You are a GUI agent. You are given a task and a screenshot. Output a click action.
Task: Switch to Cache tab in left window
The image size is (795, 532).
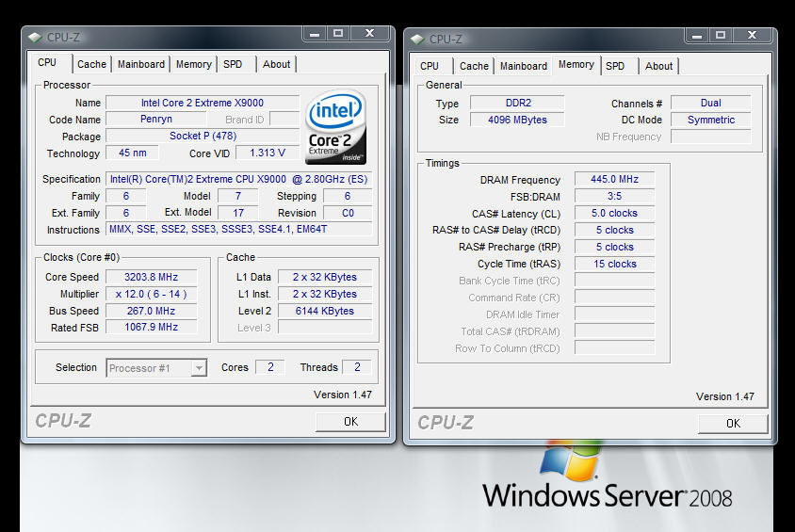(91, 64)
